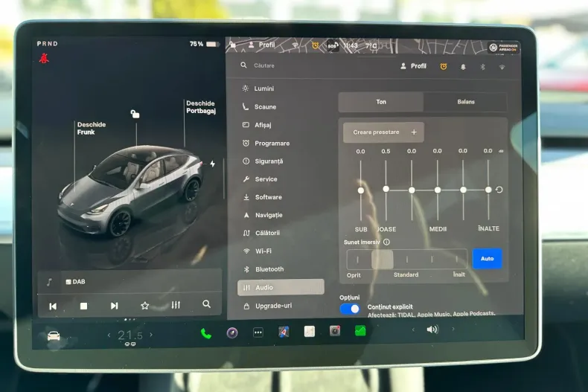Viewport: 588px width, 392px height.
Task: Open the Software menu entry
Action: point(263,197)
